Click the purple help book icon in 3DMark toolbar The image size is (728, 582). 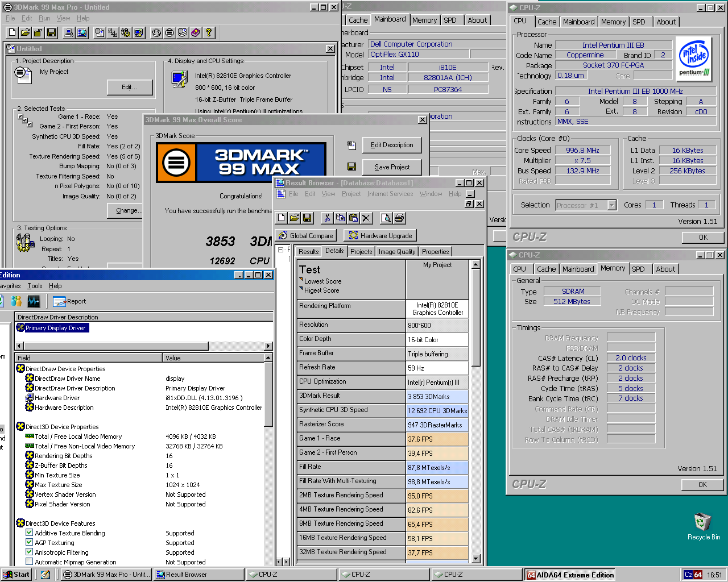[196, 32]
